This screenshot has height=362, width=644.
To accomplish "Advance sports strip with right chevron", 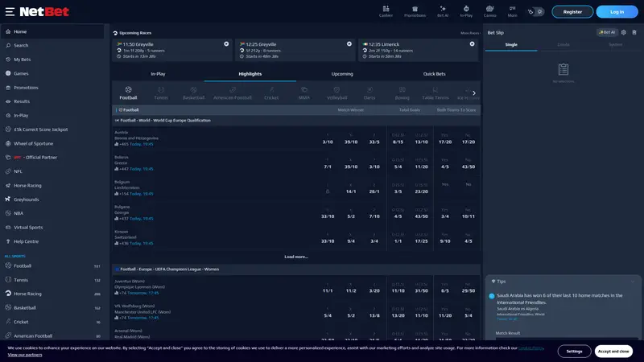I will point(474,93).
